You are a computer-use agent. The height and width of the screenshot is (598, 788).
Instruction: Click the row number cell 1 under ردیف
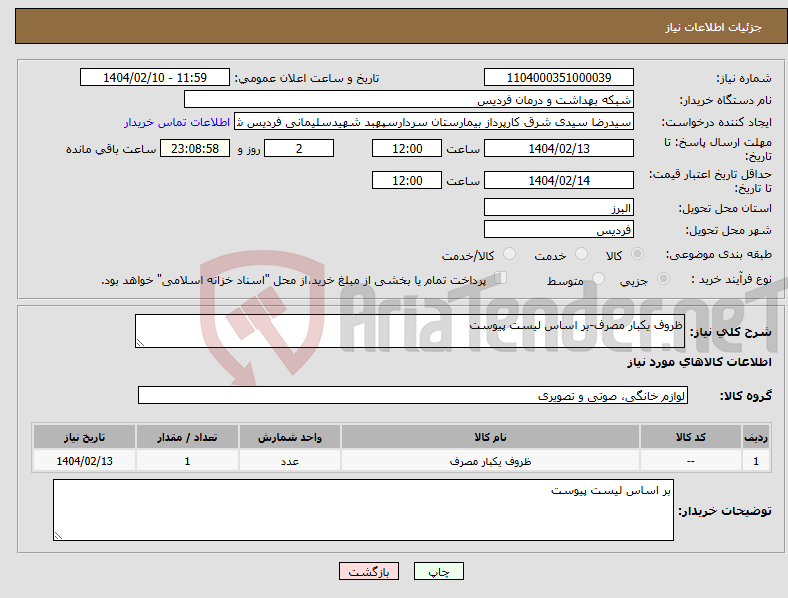[x=756, y=461]
